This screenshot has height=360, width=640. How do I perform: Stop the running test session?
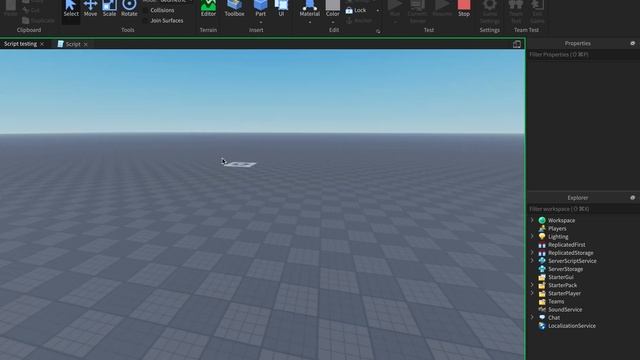point(464,8)
